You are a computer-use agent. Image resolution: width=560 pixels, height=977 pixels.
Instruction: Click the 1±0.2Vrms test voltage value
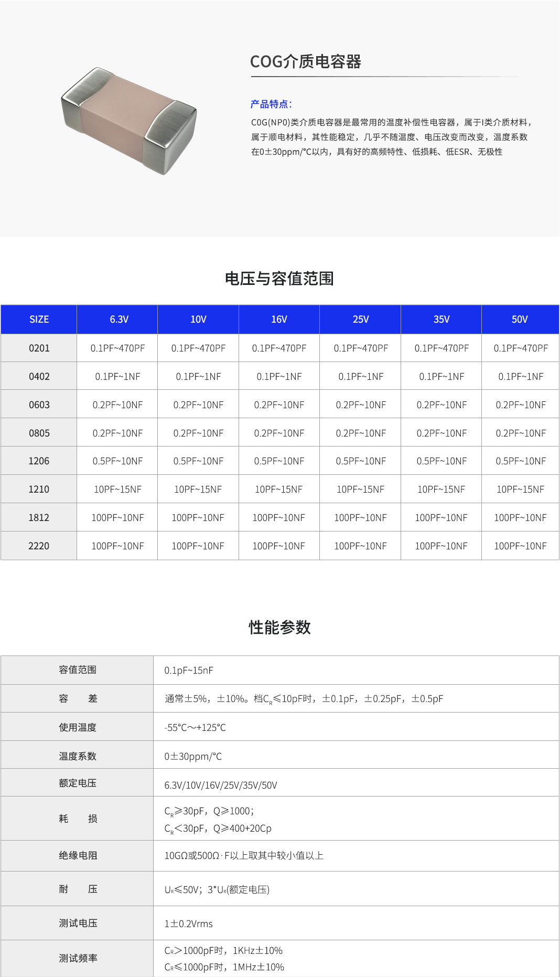point(188,923)
